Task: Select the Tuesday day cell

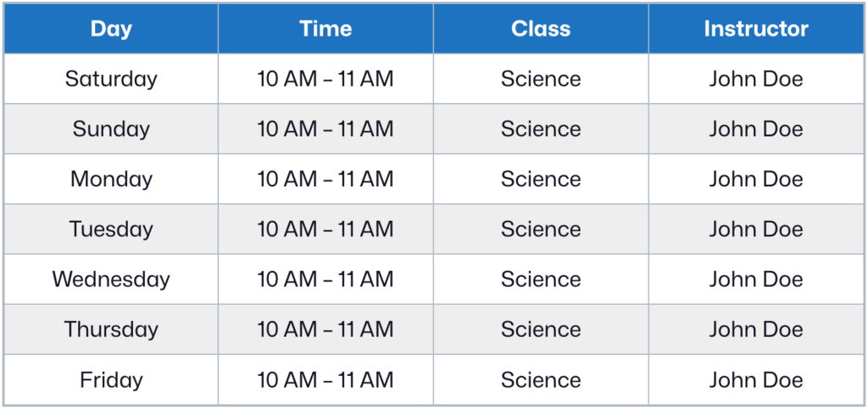Action: (111, 229)
